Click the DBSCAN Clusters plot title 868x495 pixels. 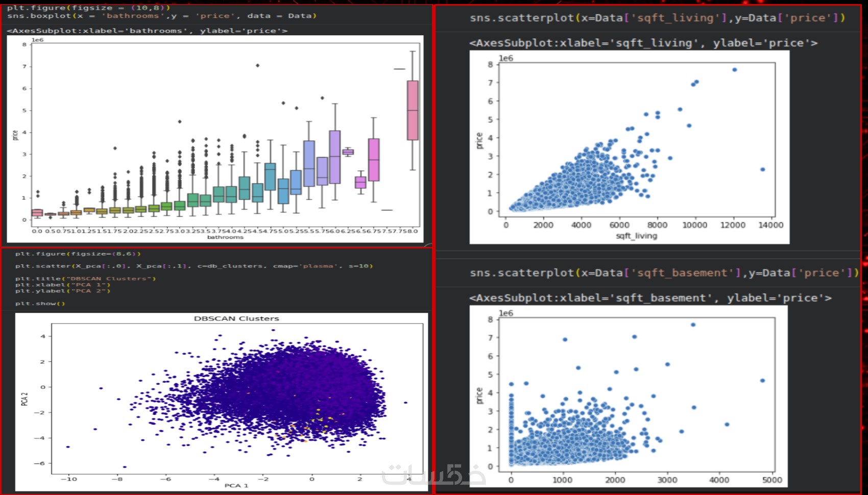pos(236,318)
